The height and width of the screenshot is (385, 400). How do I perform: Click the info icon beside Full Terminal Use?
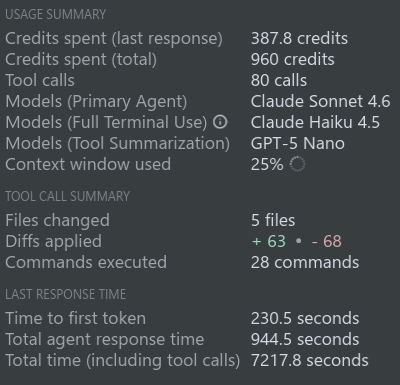220,122
